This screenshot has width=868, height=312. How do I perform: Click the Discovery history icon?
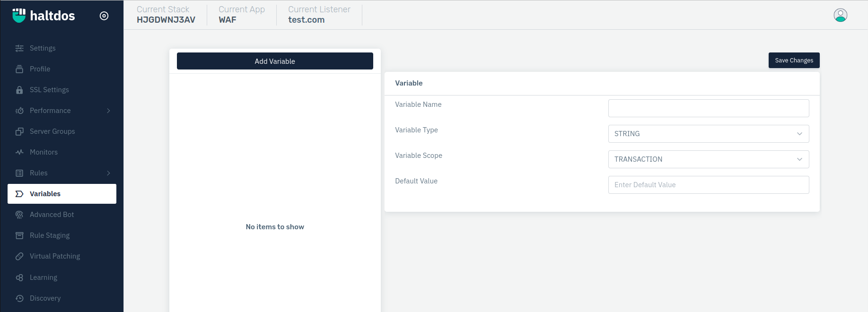pos(19,298)
